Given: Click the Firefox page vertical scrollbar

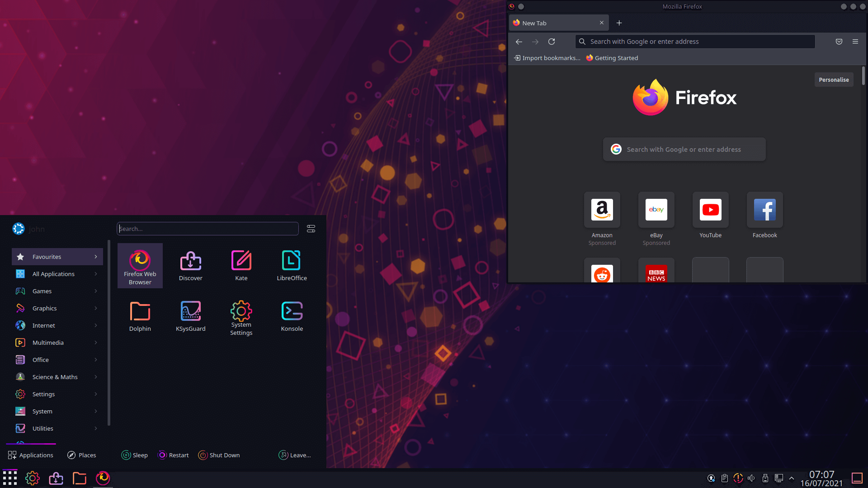Looking at the screenshot, I should pos(863,75).
